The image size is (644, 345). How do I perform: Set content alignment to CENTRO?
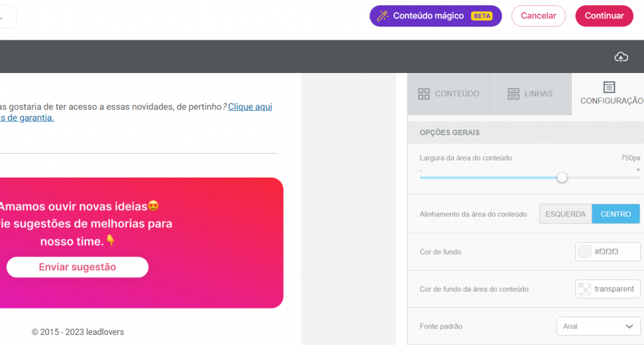pyautogui.click(x=616, y=214)
